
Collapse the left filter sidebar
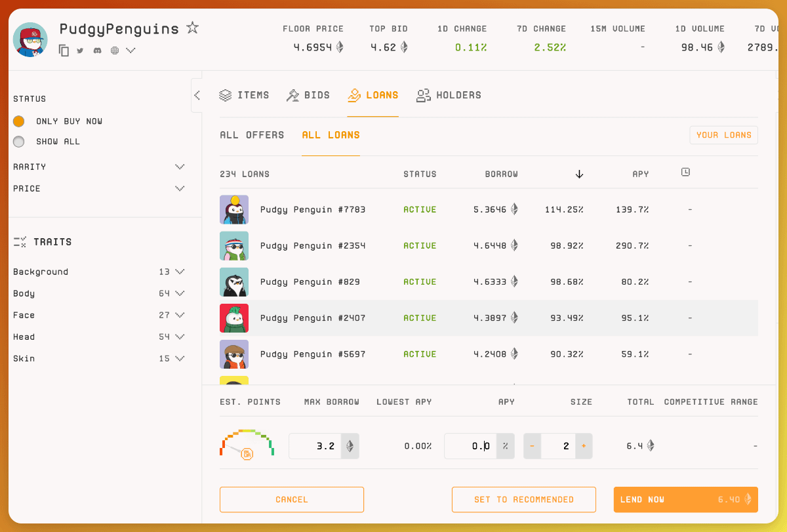197,95
